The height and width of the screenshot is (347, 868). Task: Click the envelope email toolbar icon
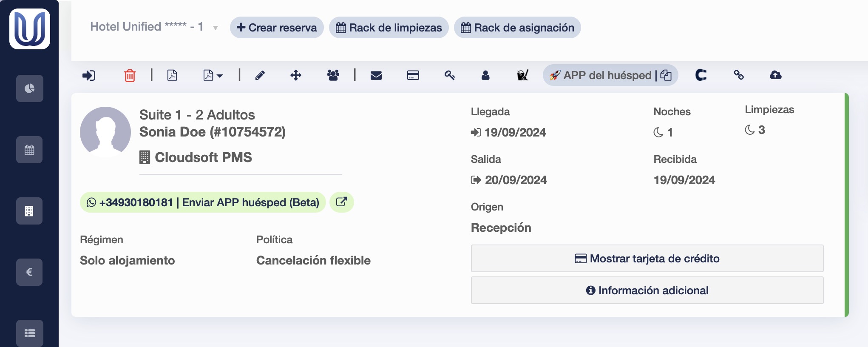pos(376,75)
